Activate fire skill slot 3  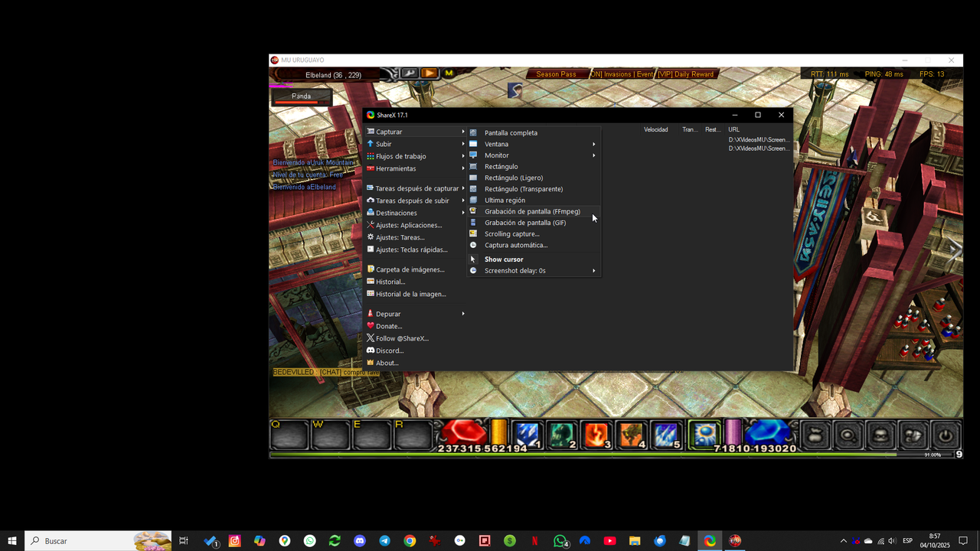[x=597, y=435]
